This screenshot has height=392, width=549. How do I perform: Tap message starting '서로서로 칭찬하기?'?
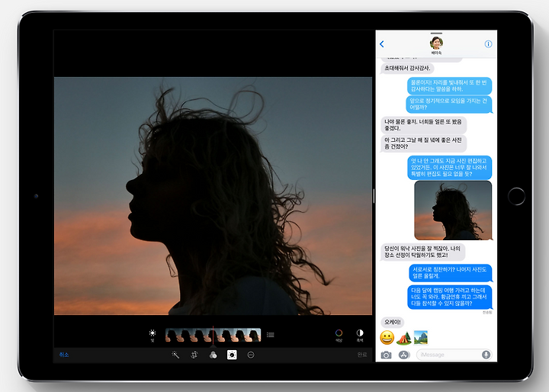[451, 272]
